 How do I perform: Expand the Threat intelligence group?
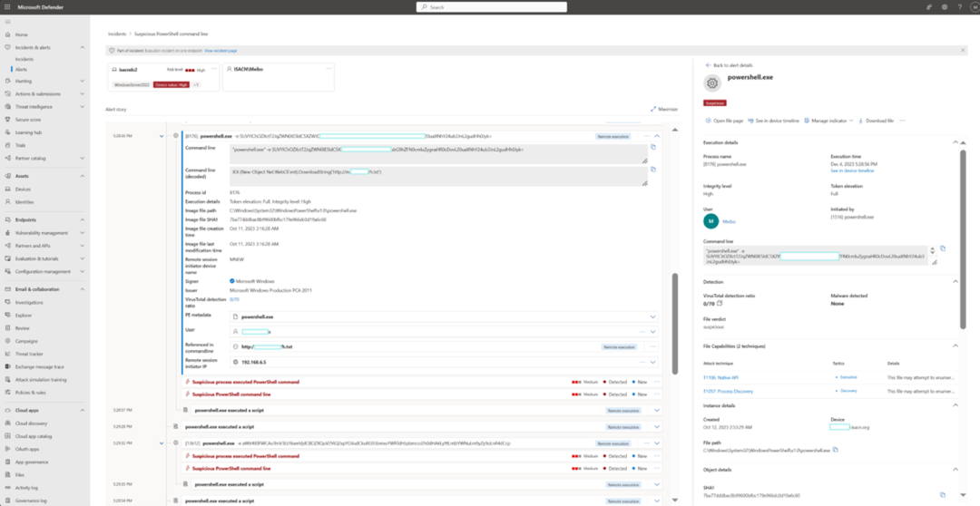[83, 107]
